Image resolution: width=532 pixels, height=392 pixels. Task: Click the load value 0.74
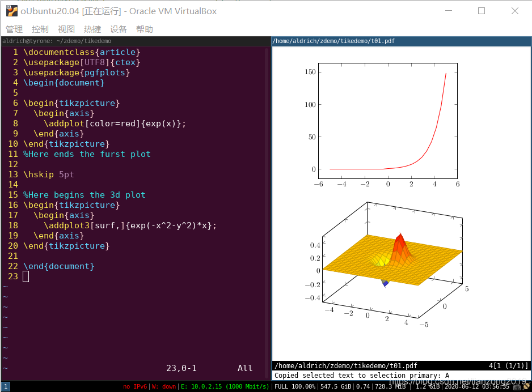click(x=362, y=386)
